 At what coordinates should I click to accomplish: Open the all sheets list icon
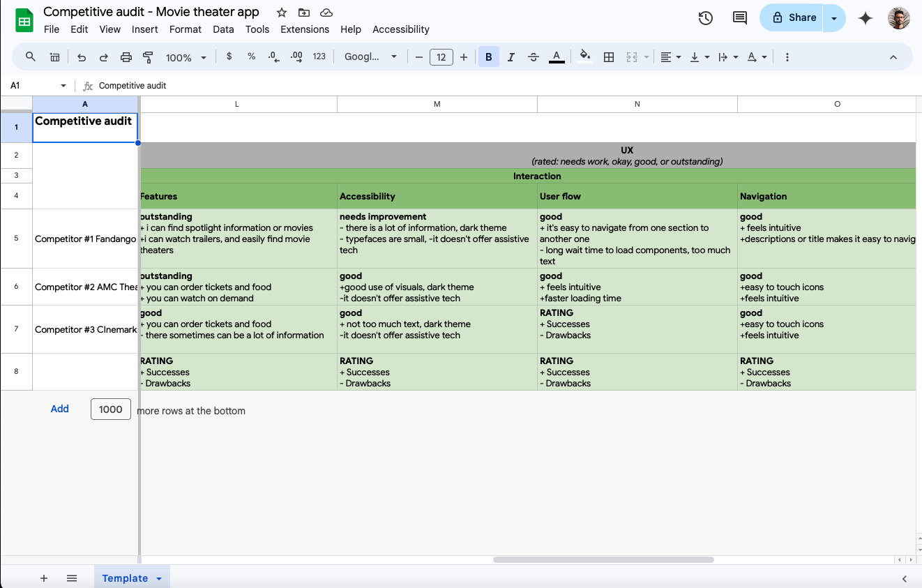pos(72,578)
